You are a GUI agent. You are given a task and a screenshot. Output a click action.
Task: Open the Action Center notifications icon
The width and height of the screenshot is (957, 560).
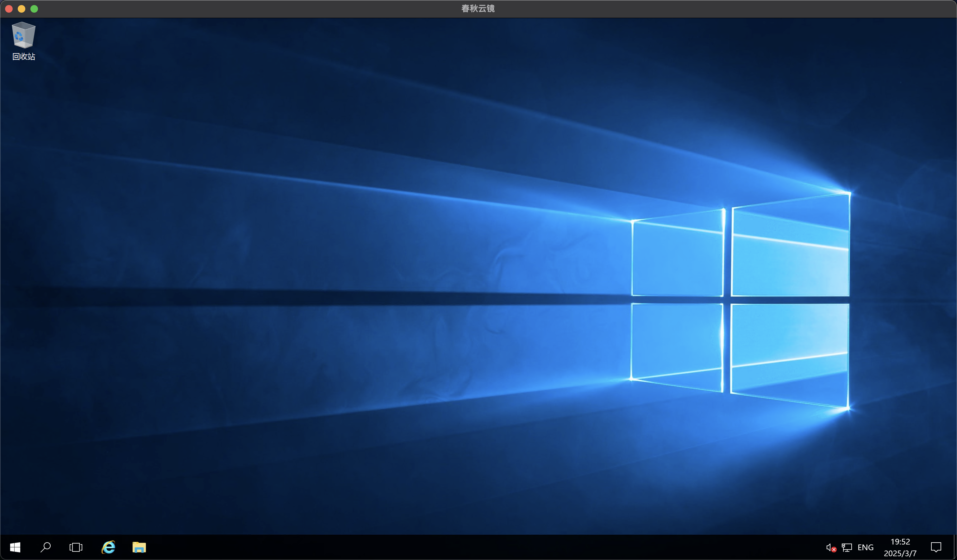click(x=936, y=547)
